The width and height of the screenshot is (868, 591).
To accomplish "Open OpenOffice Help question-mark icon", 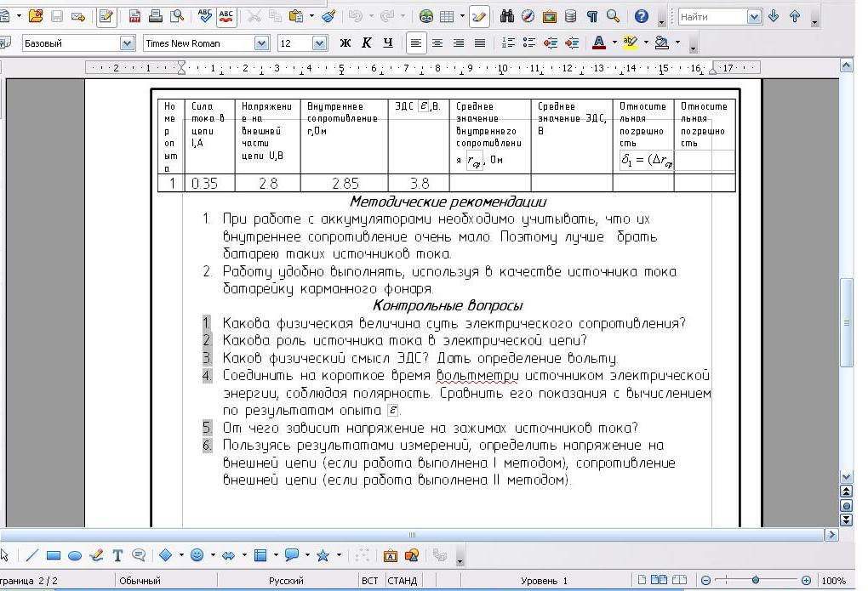I will 641,17.
